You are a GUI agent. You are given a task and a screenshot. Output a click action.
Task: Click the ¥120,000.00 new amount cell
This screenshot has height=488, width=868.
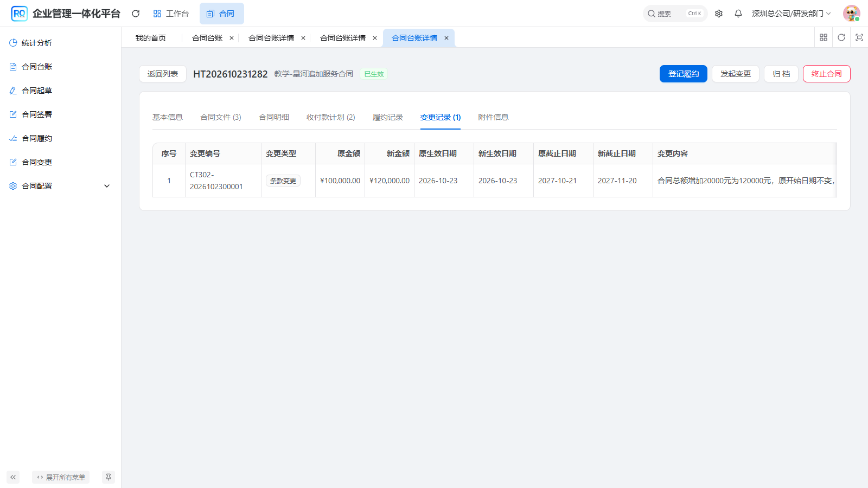pyautogui.click(x=390, y=181)
